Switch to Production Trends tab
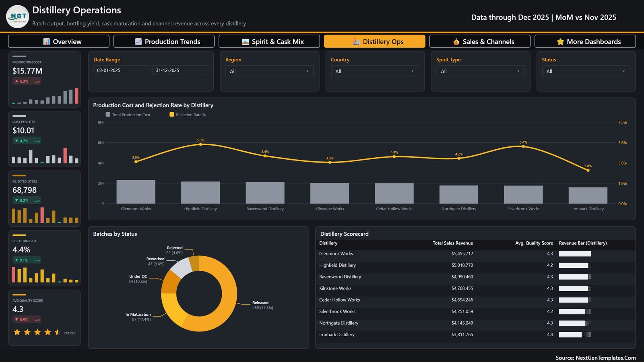 (164, 41)
